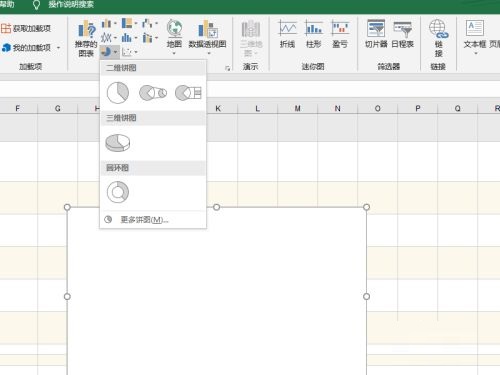Viewport: 500px width, 375px height.
Task: Open More Pie Charts (更多饼图)
Action: coord(153,220)
